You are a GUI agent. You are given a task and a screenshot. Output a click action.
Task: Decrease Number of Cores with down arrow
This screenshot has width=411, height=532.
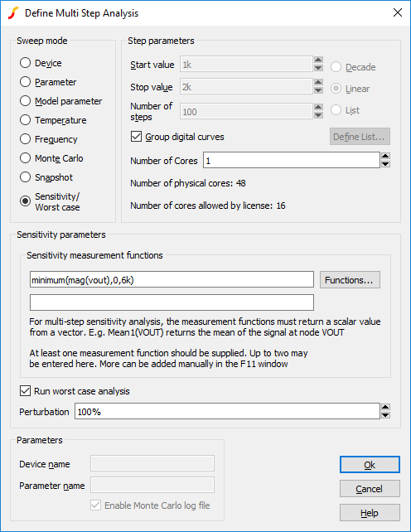pyautogui.click(x=385, y=164)
